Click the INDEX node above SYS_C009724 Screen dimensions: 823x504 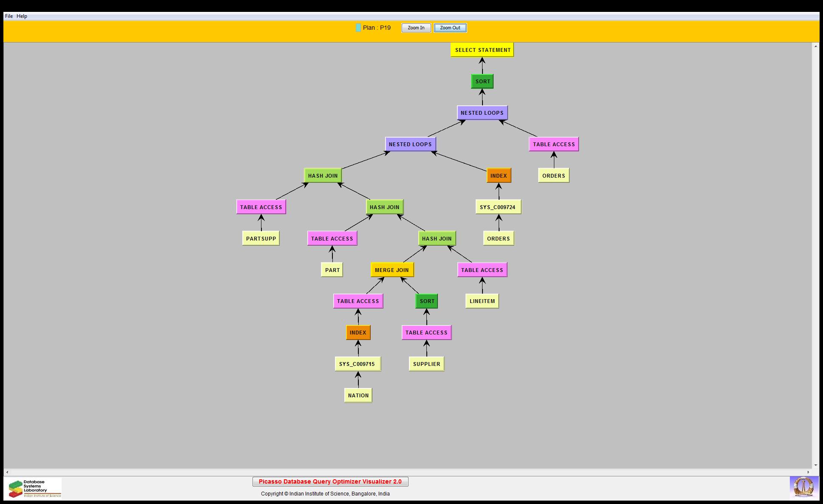click(x=498, y=176)
